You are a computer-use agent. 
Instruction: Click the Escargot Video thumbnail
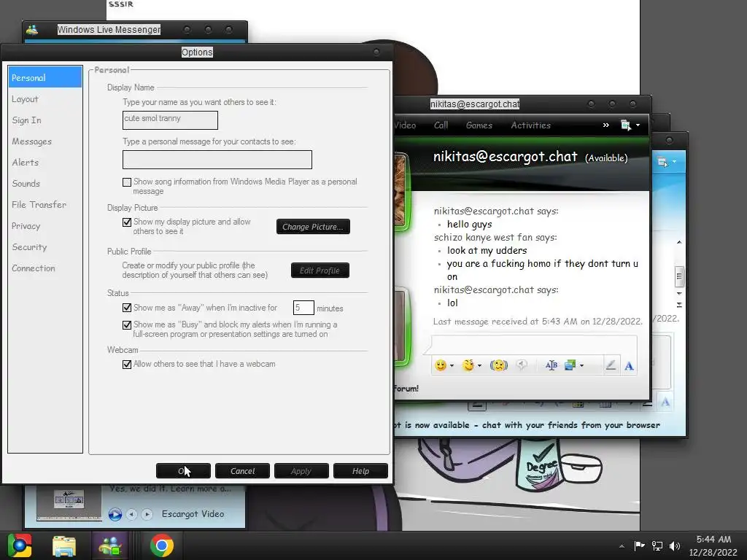[69, 504]
